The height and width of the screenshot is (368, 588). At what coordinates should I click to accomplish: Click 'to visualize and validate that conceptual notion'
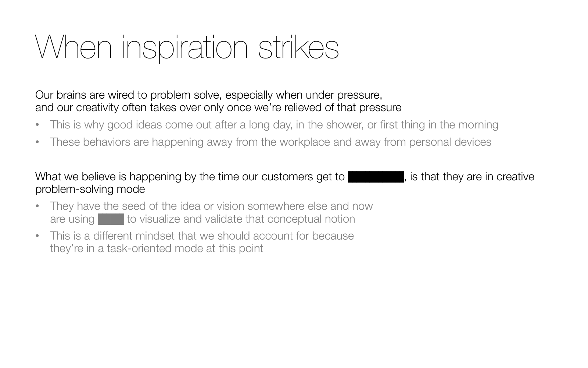tap(241, 219)
